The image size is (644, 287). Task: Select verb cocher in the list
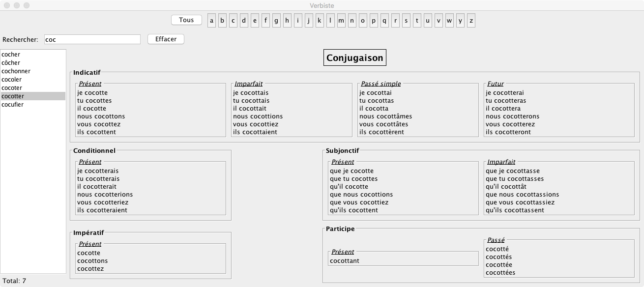coord(11,55)
